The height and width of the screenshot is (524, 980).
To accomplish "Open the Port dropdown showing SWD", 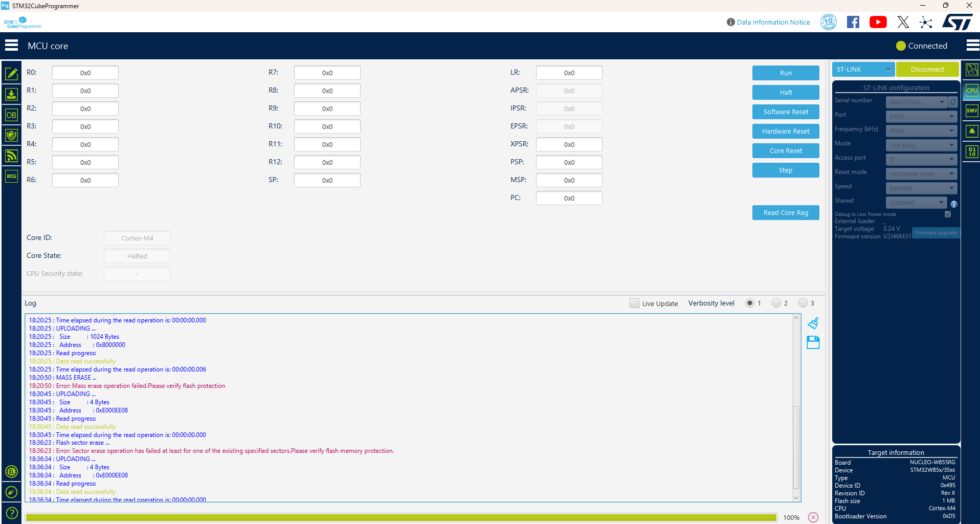I will [921, 116].
